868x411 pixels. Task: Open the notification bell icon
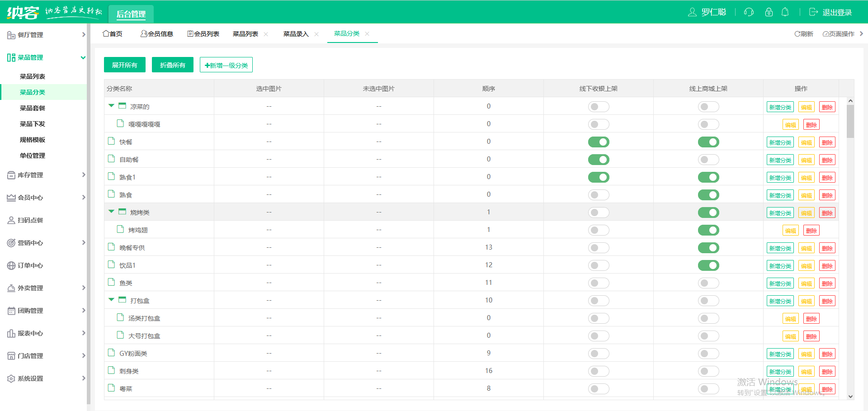pos(785,12)
